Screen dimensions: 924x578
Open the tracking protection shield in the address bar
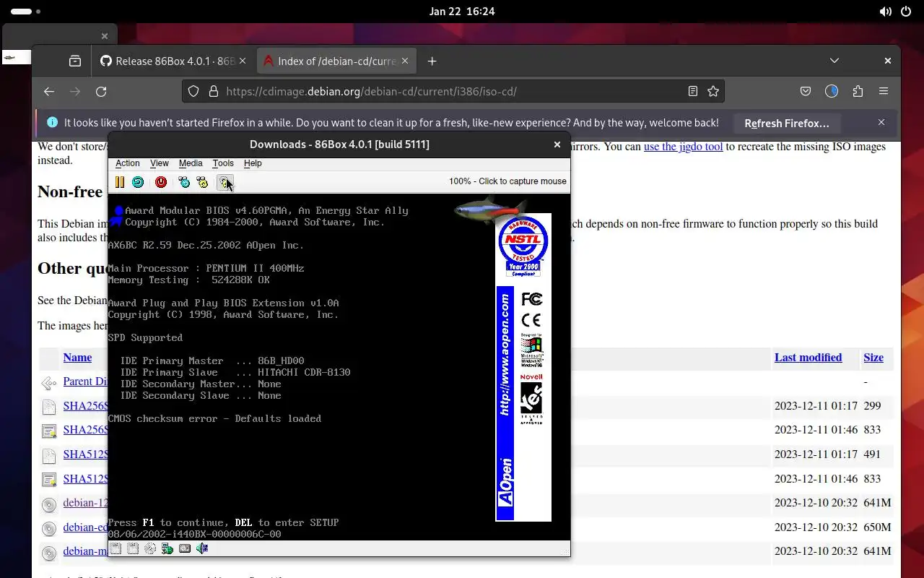tap(193, 92)
